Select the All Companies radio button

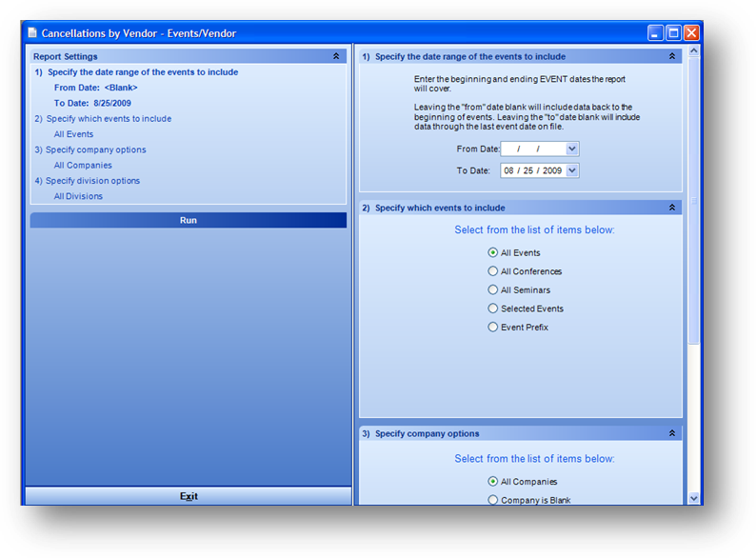[x=493, y=482]
